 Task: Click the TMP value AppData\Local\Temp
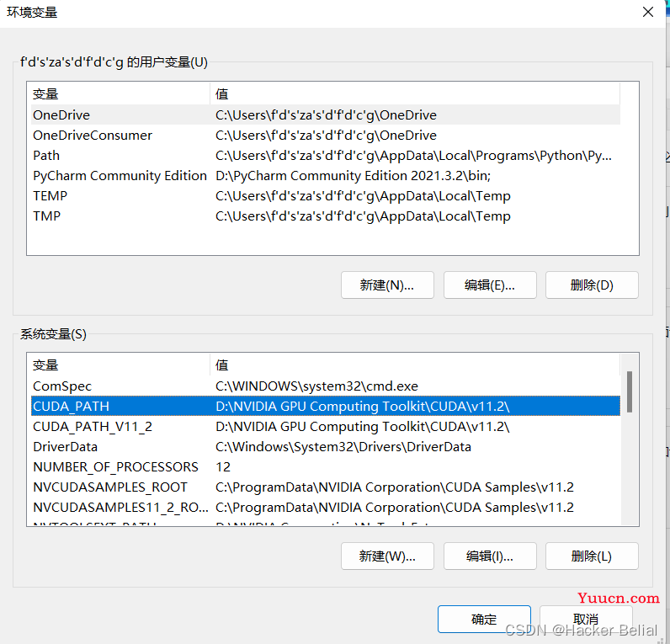363,216
